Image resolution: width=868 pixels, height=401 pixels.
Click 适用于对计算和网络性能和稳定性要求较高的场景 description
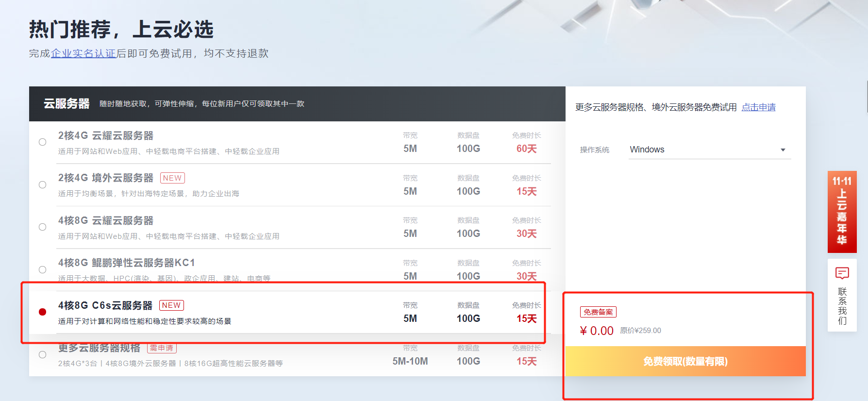pos(145,321)
